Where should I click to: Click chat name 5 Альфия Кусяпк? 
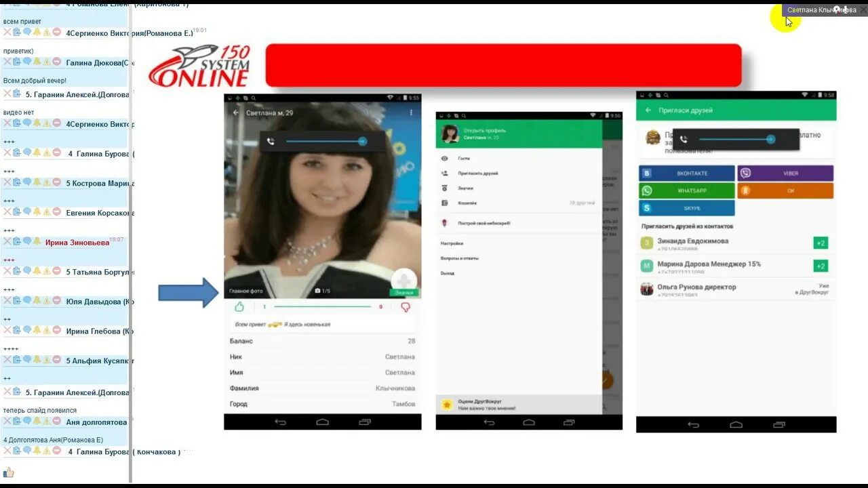[x=100, y=361]
